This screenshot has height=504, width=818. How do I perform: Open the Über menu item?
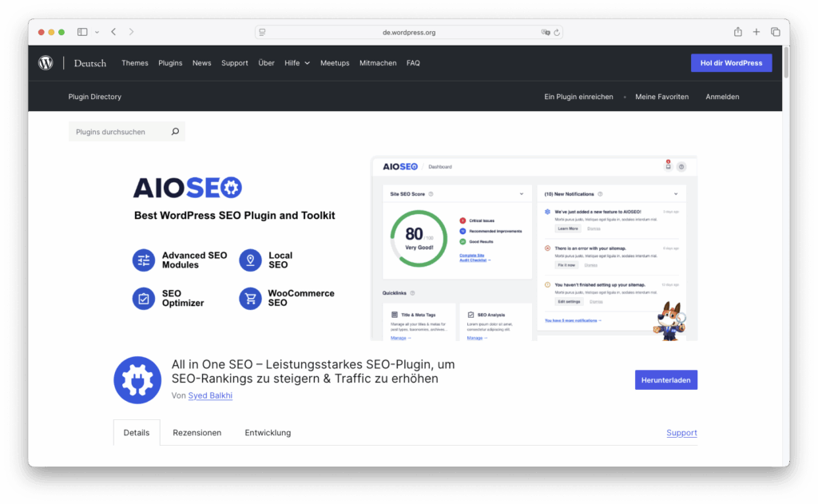pyautogui.click(x=266, y=62)
